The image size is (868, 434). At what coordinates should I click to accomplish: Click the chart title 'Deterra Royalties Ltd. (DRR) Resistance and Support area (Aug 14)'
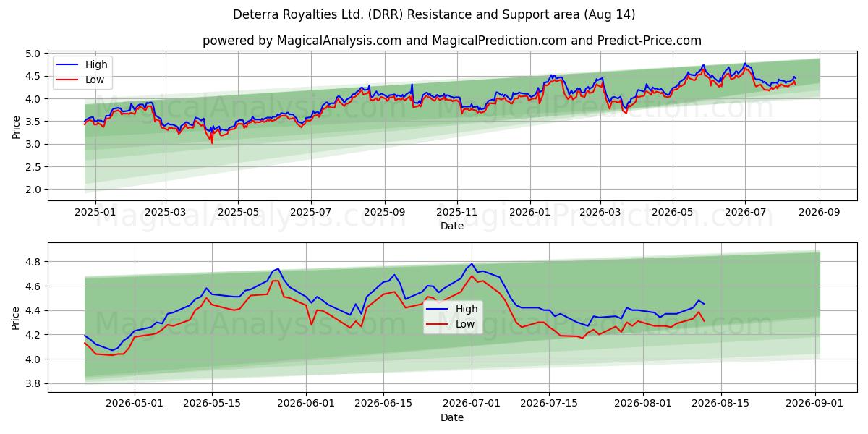434,14
